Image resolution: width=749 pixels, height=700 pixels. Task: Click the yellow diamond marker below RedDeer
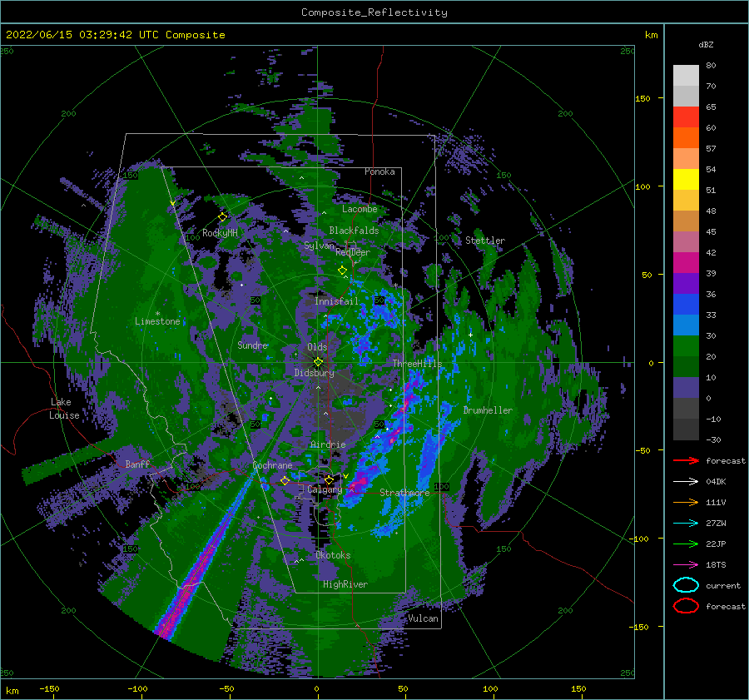[x=343, y=271]
